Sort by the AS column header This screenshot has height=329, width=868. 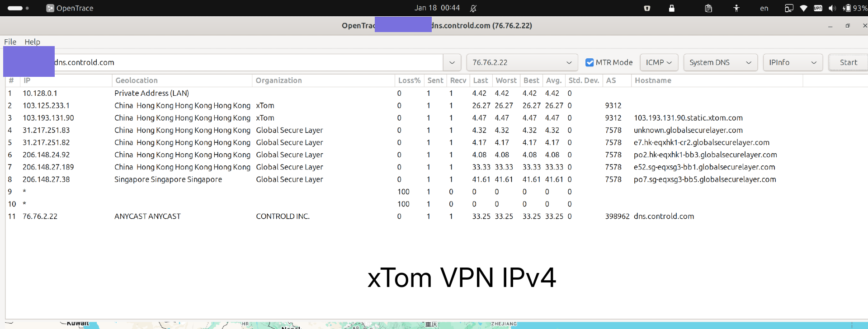617,80
